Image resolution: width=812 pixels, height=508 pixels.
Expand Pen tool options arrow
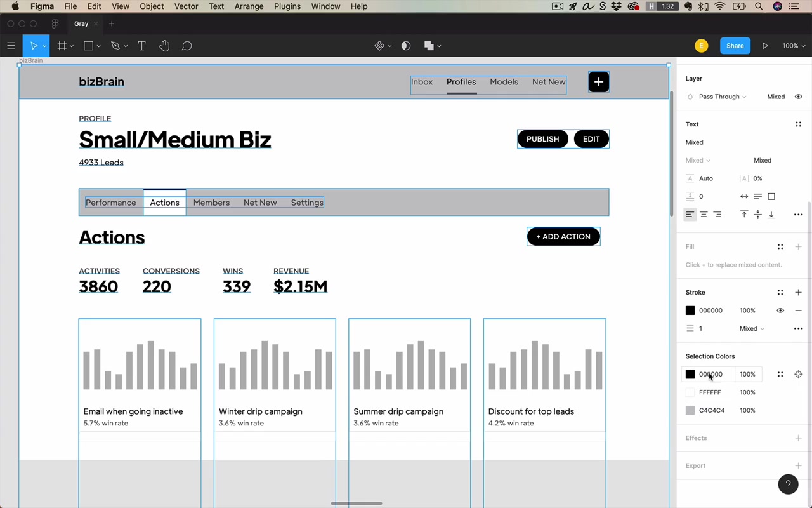(x=125, y=46)
